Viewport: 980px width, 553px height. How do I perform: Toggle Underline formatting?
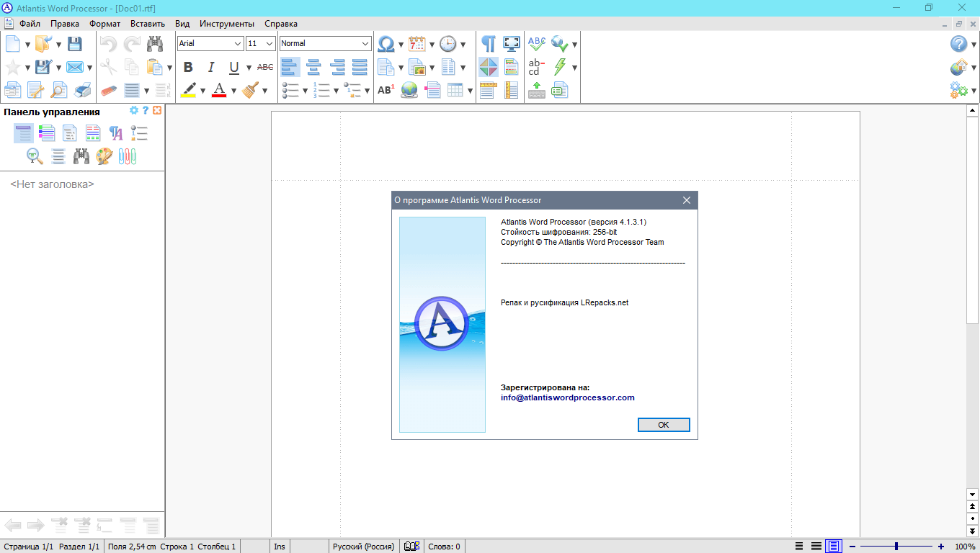click(x=234, y=68)
